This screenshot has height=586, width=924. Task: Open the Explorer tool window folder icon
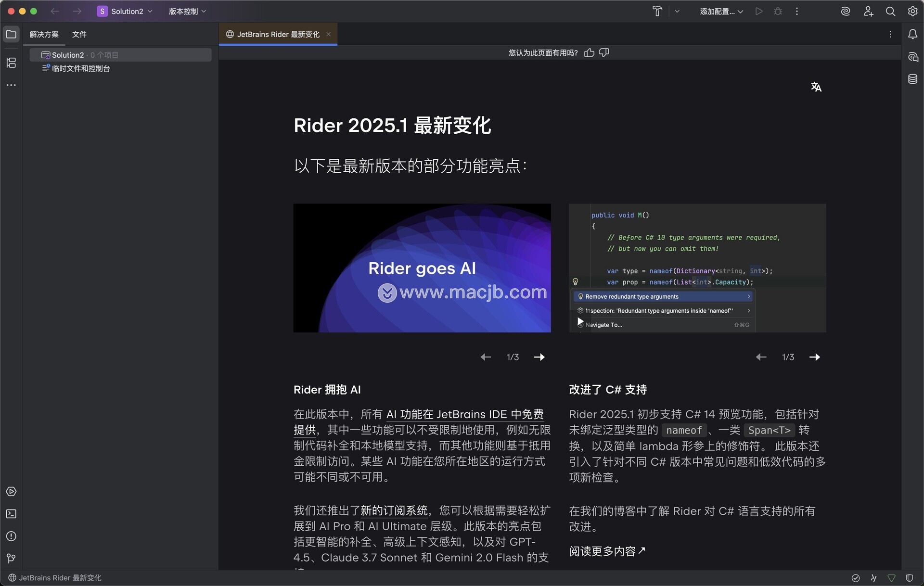click(11, 34)
